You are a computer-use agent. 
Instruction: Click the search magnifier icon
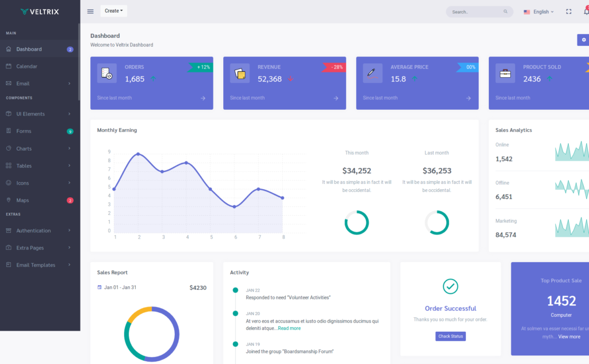[505, 12]
